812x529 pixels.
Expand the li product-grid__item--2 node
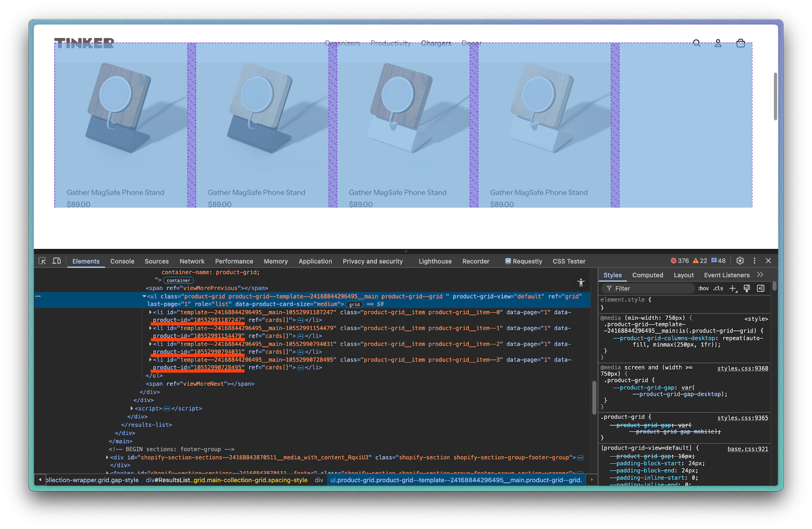click(x=150, y=344)
